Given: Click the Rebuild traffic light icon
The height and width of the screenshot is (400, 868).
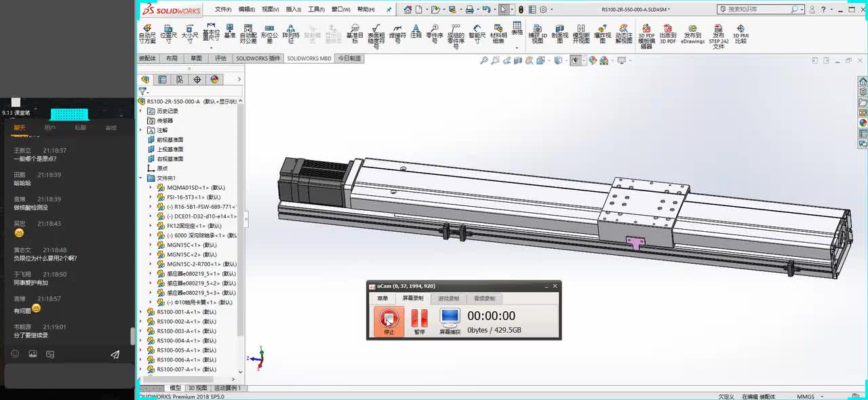Looking at the screenshot, I should tap(521, 9).
